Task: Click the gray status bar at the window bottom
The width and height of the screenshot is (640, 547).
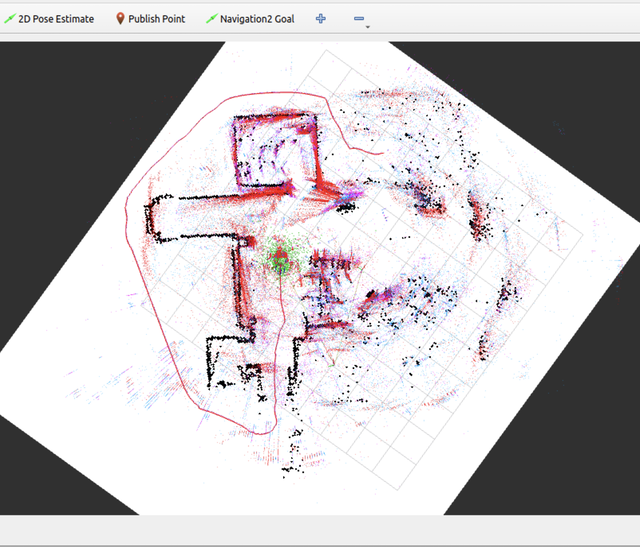Action: 320,531
